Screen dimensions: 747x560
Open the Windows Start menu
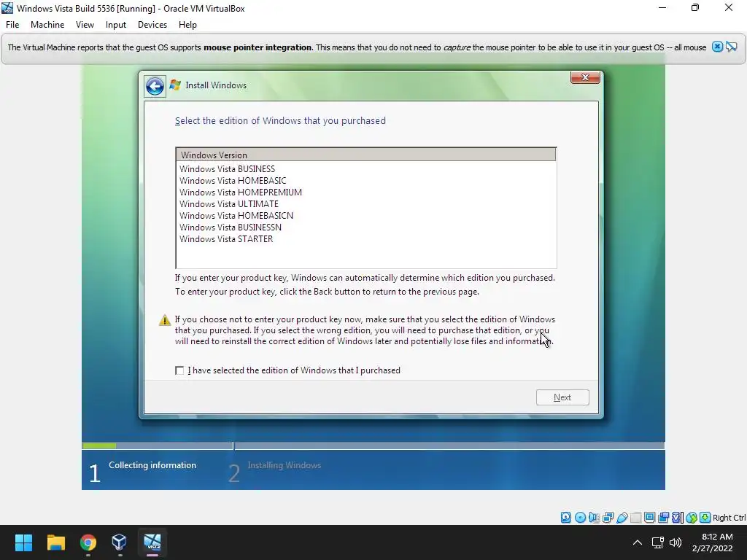[23, 542]
